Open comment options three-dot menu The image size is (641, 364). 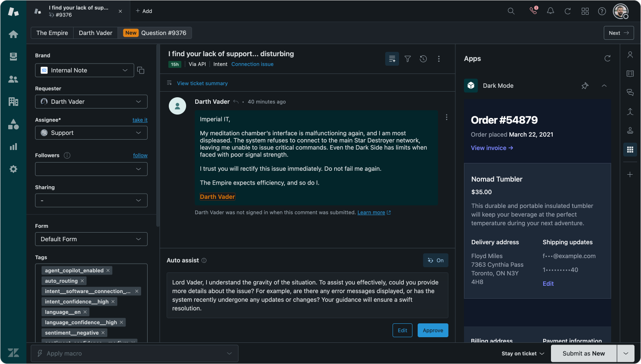coord(447,117)
